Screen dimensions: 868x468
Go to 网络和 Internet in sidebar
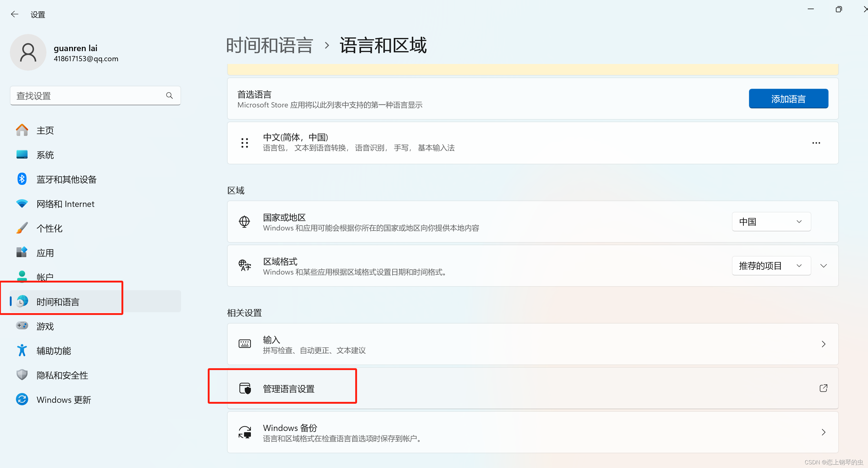pyautogui.click(x=65, y=204)
